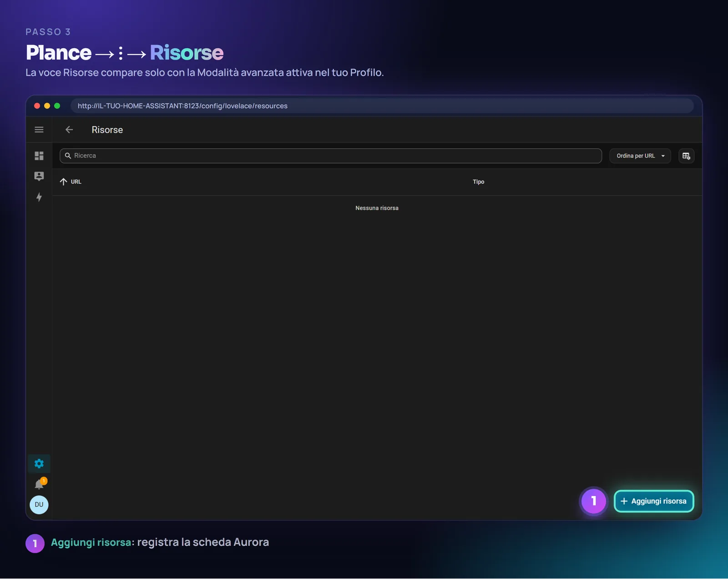728x579 pixels.
Task: Go back using the arrow beside Risorse
Action: [69, 130]
